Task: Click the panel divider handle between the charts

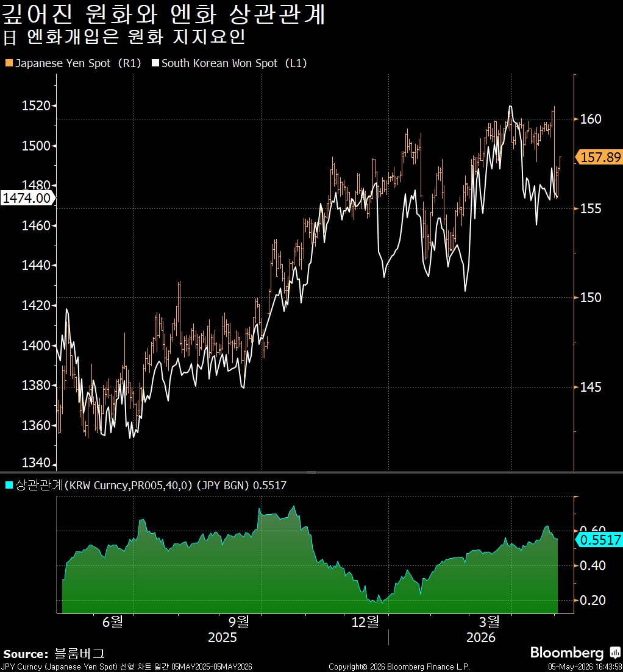Action: [x=311, y=472]
